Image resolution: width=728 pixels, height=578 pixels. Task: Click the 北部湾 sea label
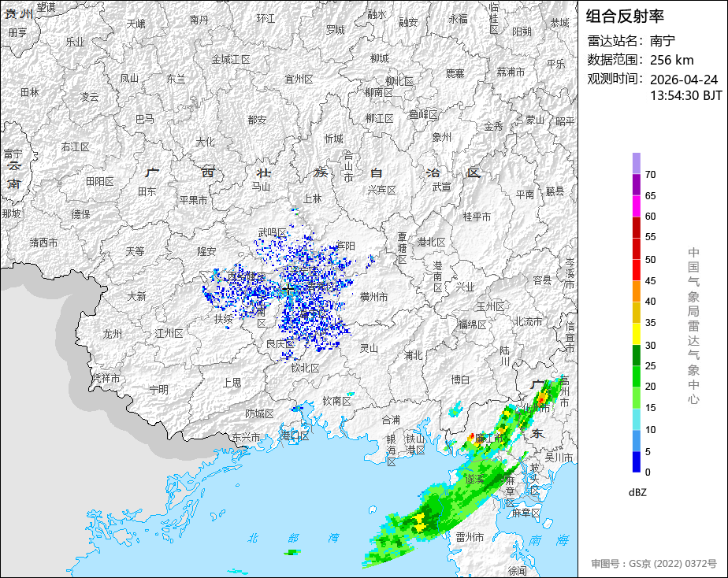[x=293, y=538]
